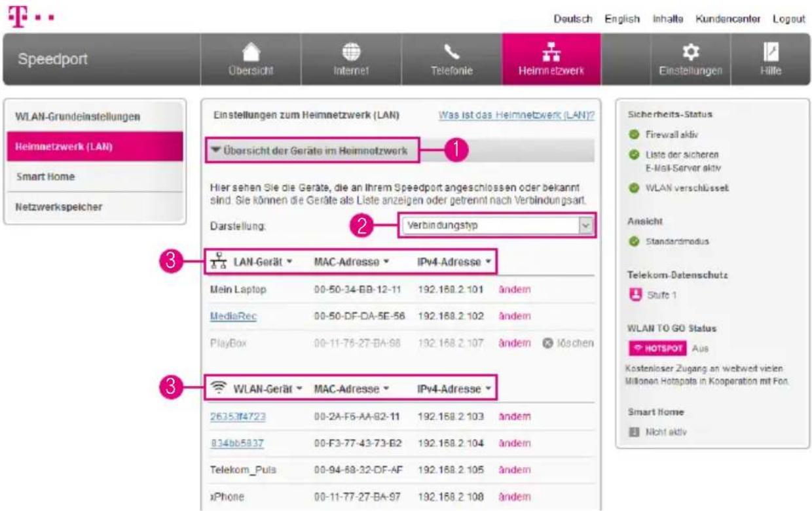812x511 pixels.
Task: Click IP address 192.168.2.105
Action: pos(451,470)
